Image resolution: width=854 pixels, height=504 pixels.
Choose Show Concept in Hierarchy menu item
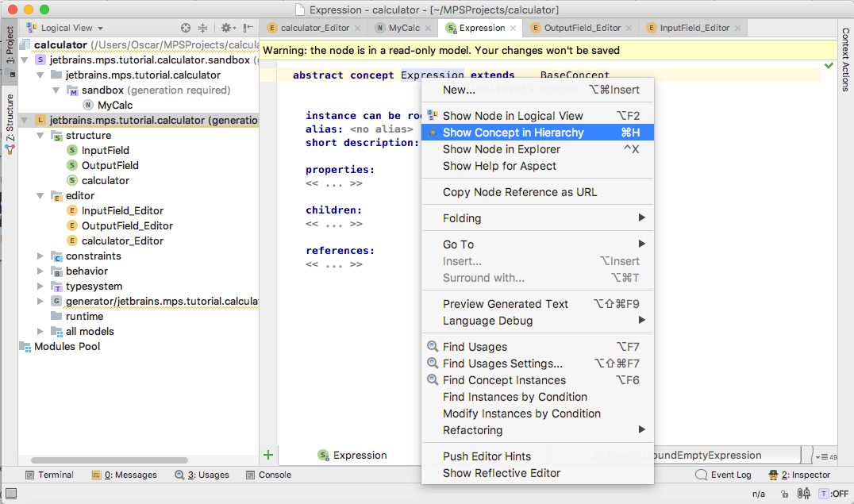tap(513, 133)
